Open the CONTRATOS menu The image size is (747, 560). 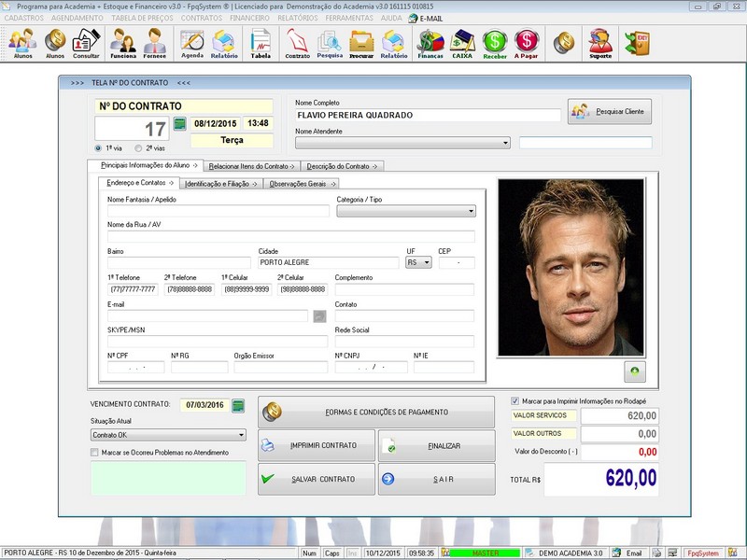point(202,18)
